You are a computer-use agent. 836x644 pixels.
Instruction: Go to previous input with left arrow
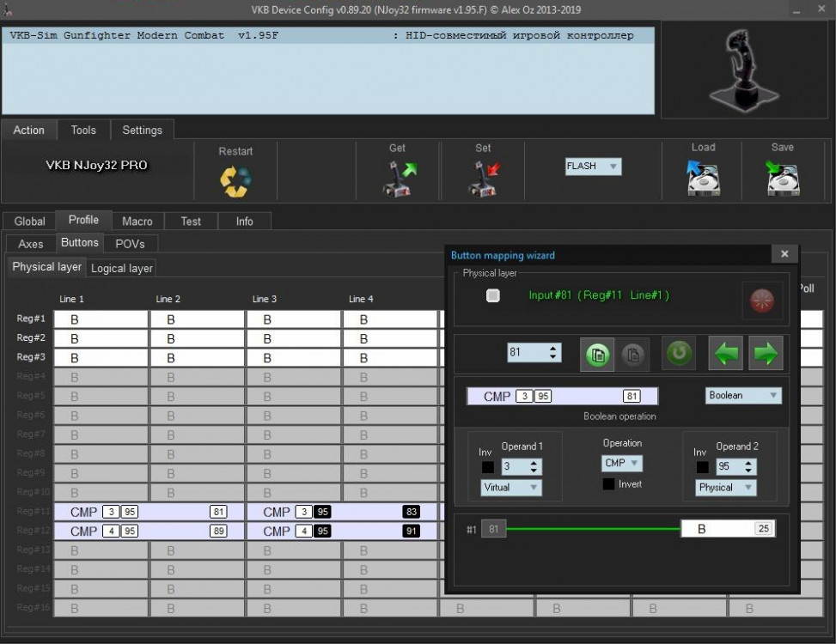[x=725, y=354]
